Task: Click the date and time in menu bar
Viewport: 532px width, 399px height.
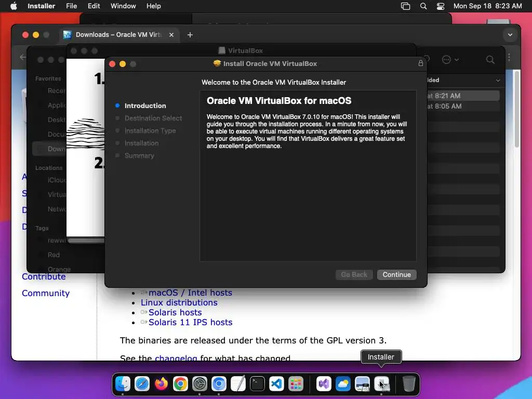Action: point(487,6)
